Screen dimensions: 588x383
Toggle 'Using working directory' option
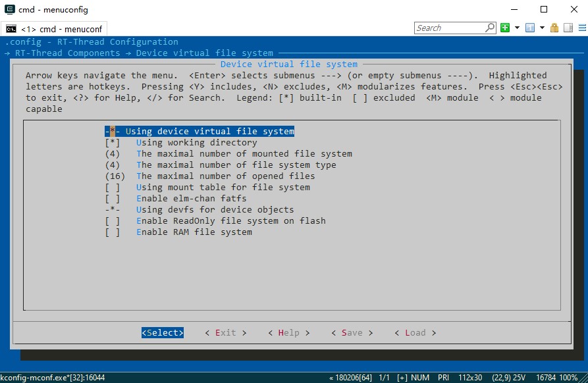[x=181, y=143]
